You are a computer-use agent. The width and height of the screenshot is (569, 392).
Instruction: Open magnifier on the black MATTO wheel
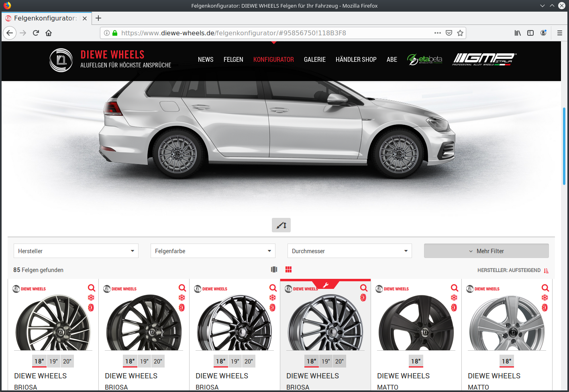coord(455,288)
